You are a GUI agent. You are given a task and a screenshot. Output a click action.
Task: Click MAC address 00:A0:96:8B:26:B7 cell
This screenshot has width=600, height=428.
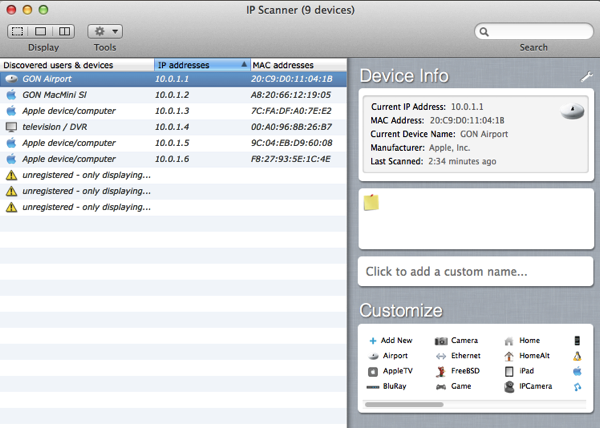pyautogui.click(x=291, y=127)
